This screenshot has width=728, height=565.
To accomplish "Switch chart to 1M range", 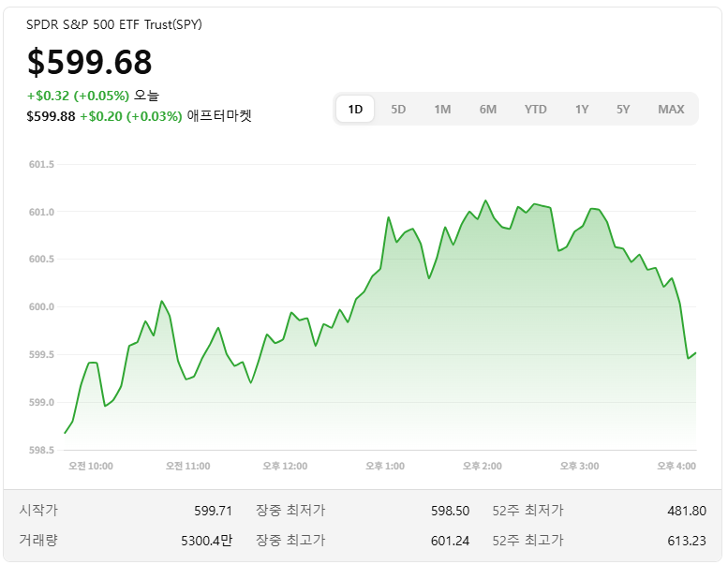I will click(x=442, y=109).
